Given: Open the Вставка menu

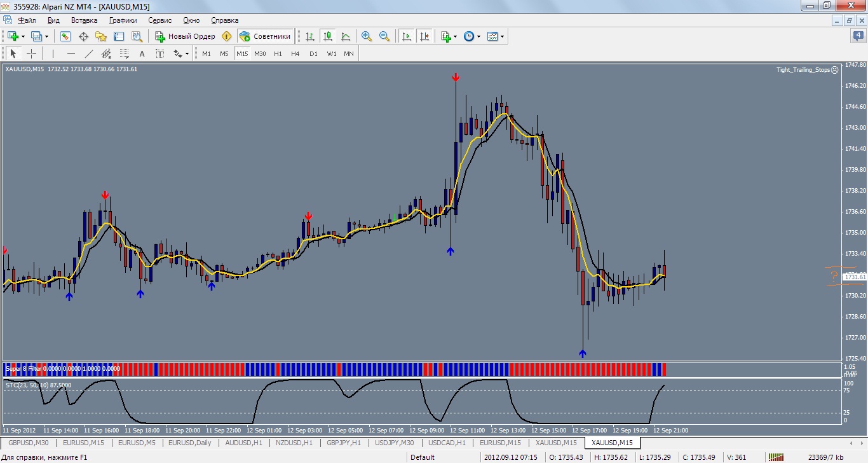Looking at the screenshot, I should [x=84, y=20].
